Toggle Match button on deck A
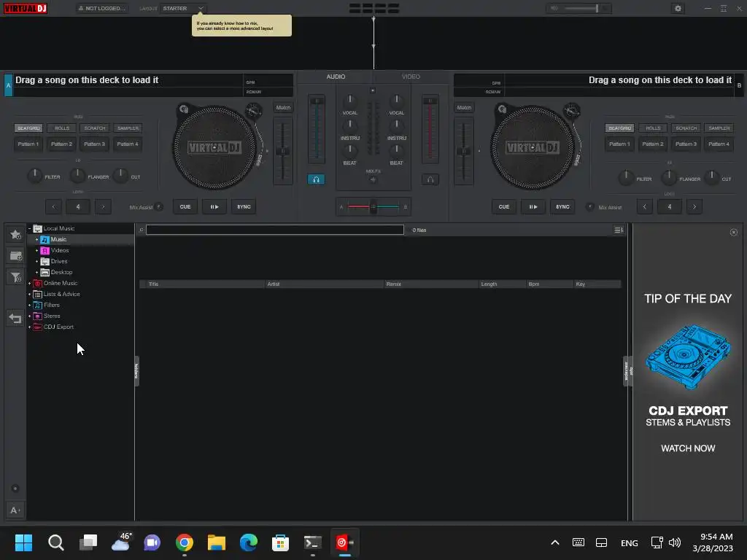Viewport: 747px width, 560px height. (x=283, y=108)
